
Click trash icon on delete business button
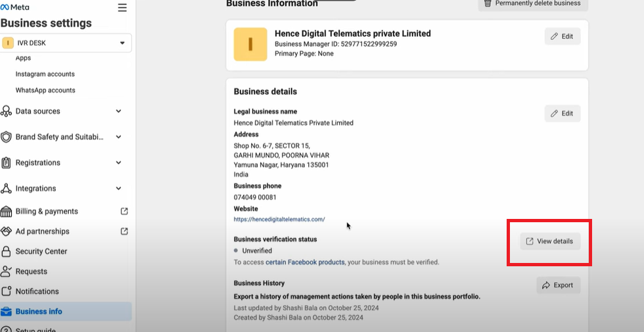click(488, 3)
